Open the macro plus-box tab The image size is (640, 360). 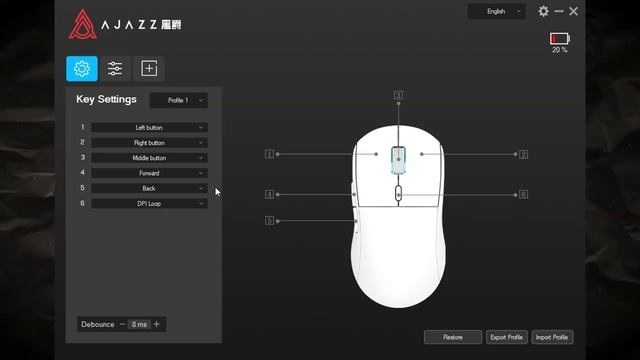click(149, 69)
